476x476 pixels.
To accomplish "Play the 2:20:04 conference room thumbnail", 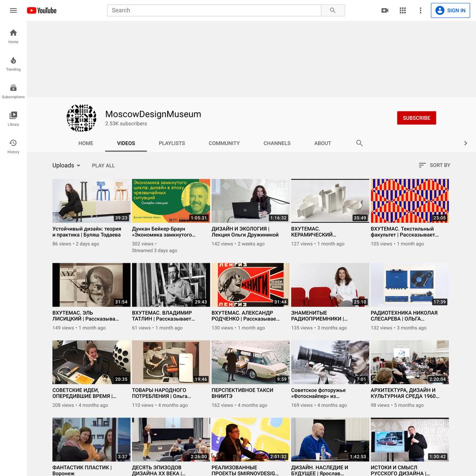I will point(409,362).
